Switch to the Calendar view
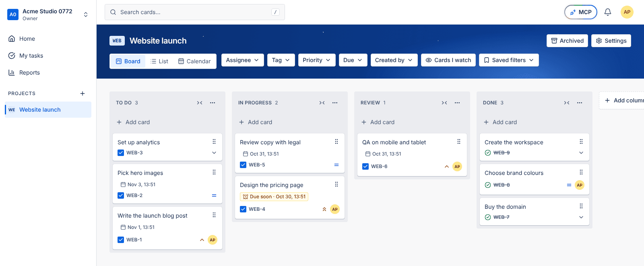 tap(194, 61)
